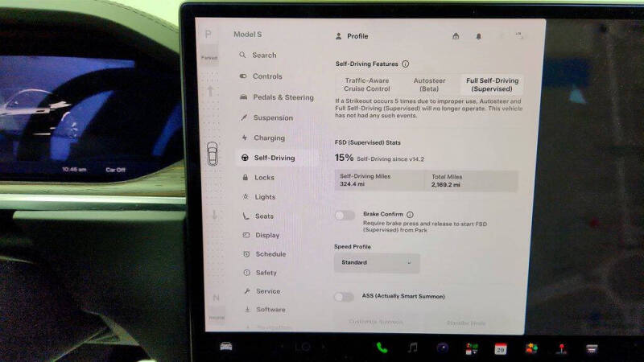Tap the Search magnifier icon in the sidebar
Viewport: 644px width, 362px height.
point(242,55)
